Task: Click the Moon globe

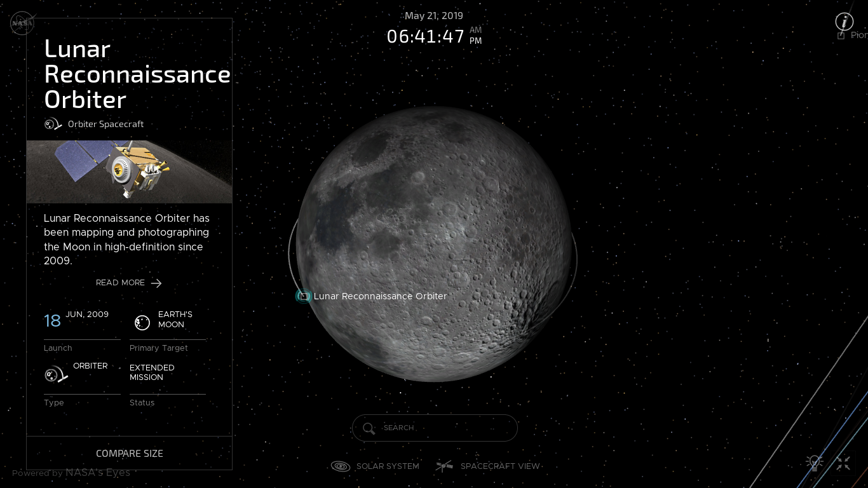Action: pos(434,244)
